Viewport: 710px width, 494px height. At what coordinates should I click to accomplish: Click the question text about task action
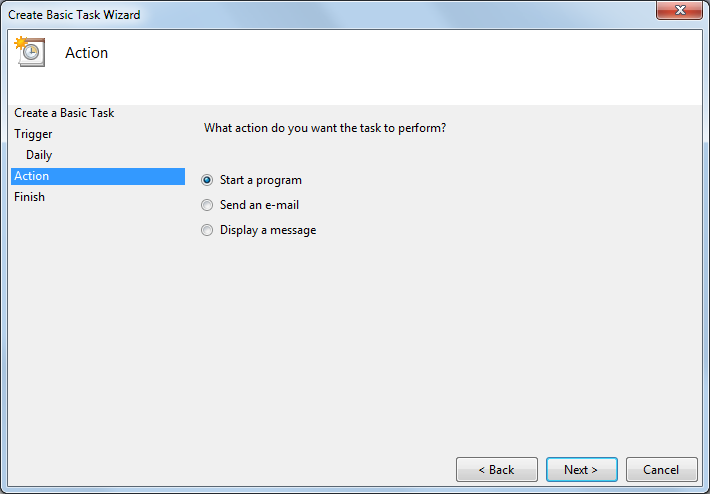[x=325, y=128]
